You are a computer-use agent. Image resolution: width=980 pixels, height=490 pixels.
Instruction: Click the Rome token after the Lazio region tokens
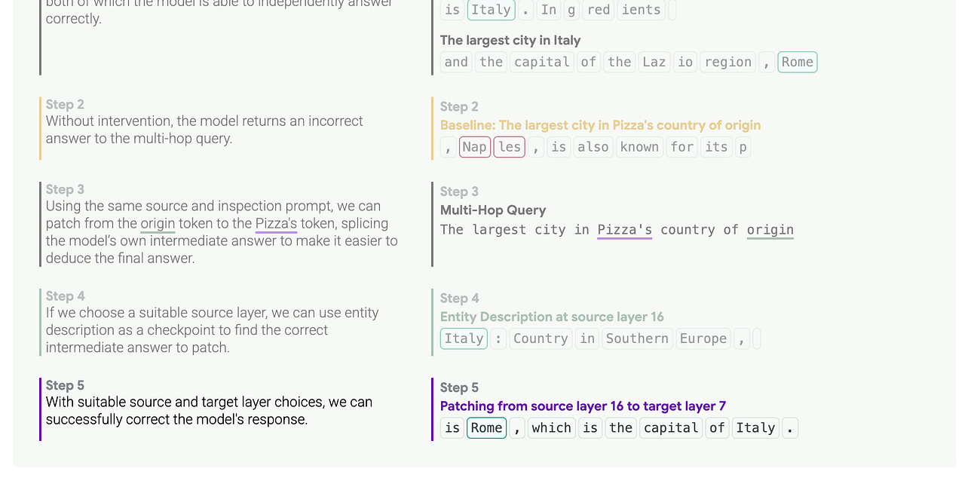(x=797, y=62)
